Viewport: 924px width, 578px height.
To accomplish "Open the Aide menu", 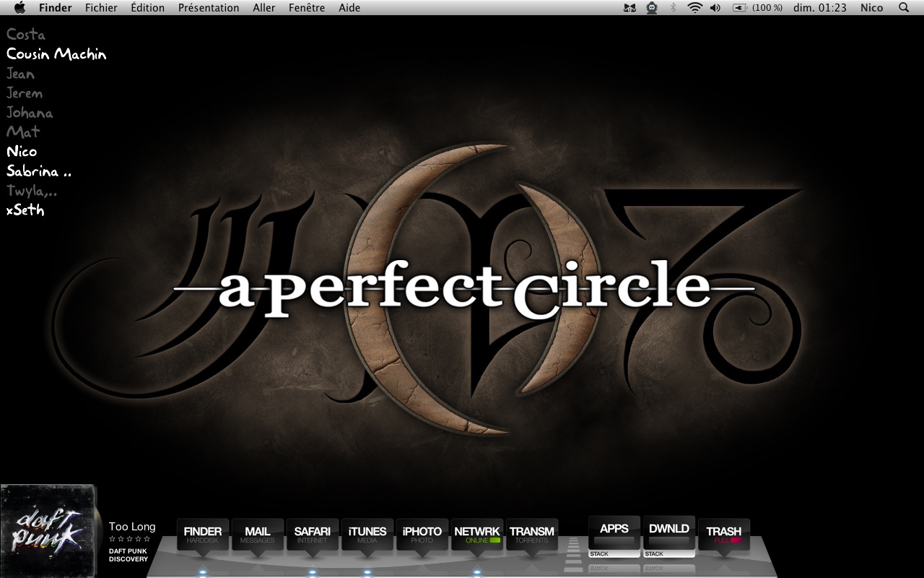I will pos(349,7).
